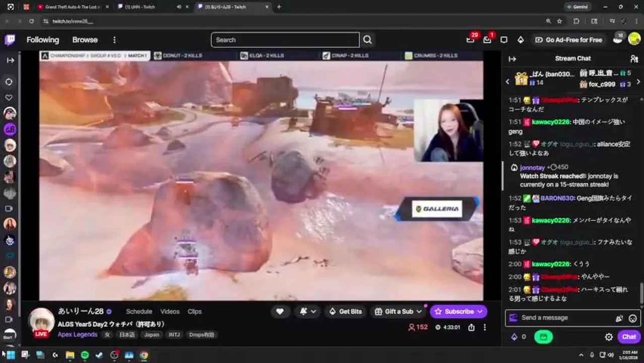Switch to the Grand Theft Auto browser tab
The image size is (644, 363).
point(73,7)
